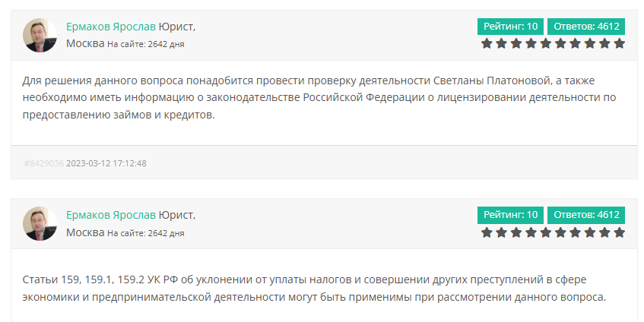Open answer permalink #8429036
This screenshot has height=322, width=644.
[x=44, y=163]
